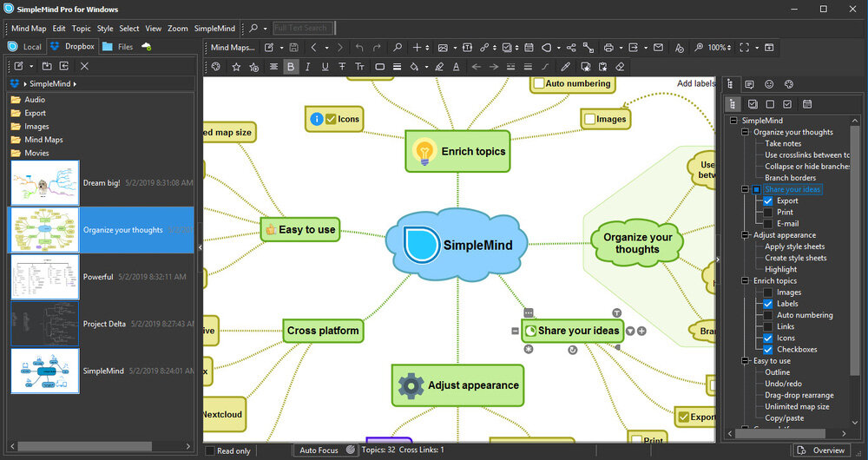The width and height of the screenshot is (868, 460).
Task: Click the star favorite style icon
Action: (236, 67)
